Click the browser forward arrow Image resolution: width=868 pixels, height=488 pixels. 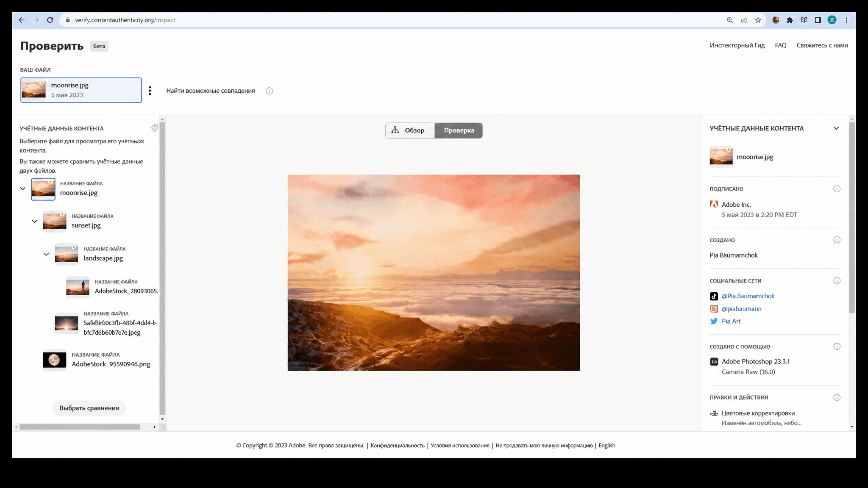point(36,20)
